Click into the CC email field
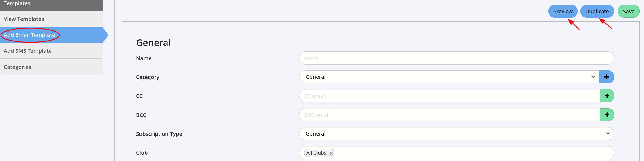This screenshot has height=161, width=644. click(449, 96)
